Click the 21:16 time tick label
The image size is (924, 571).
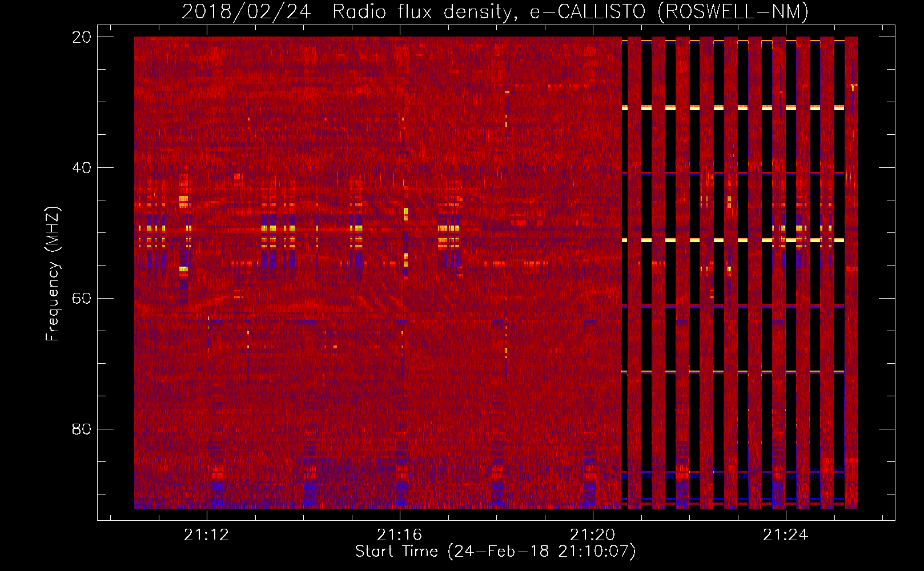pyautogui.click(x=400, y=534)
